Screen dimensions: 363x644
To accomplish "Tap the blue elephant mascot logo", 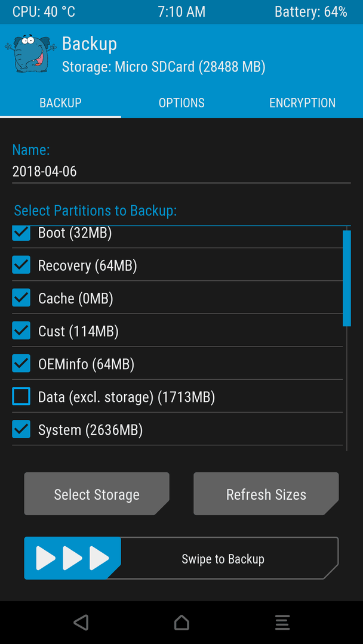I will (x=30, y=54).
